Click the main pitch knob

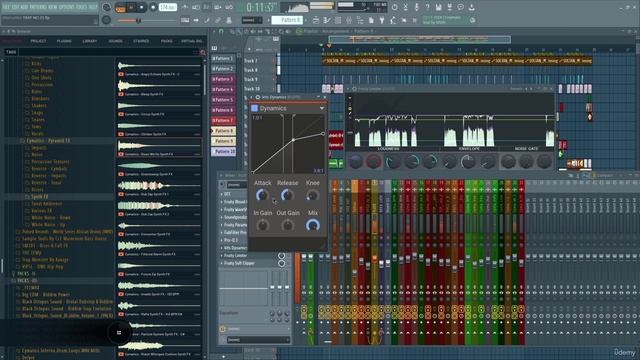pyautogui.click(x=106, y=20)
